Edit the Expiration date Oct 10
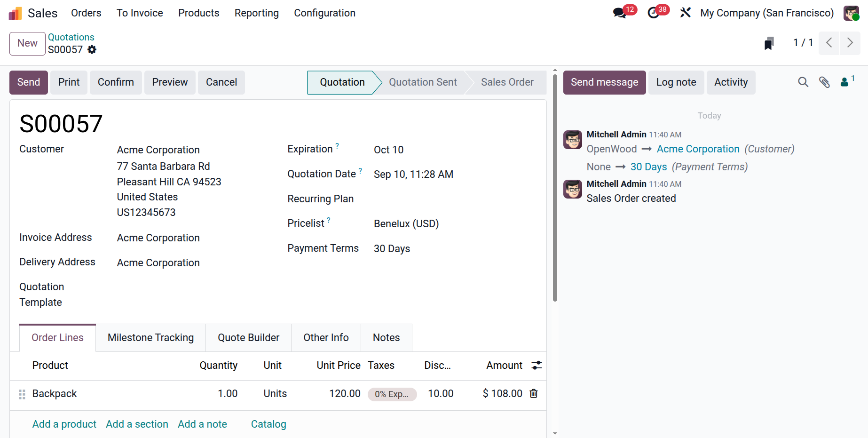 (x=388, y=150)
